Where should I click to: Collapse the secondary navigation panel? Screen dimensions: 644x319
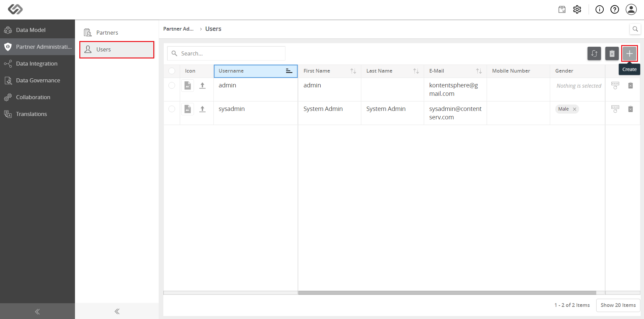tap(117, 311)
